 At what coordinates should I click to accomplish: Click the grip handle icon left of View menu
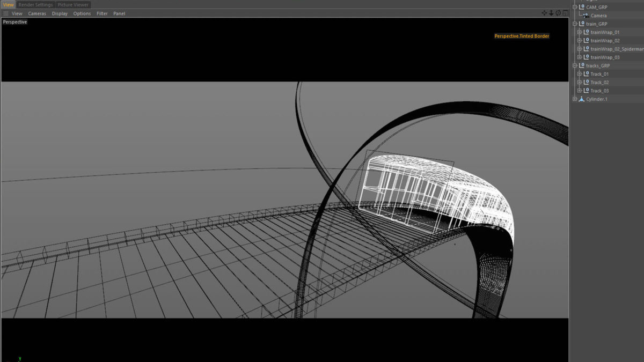6,13
